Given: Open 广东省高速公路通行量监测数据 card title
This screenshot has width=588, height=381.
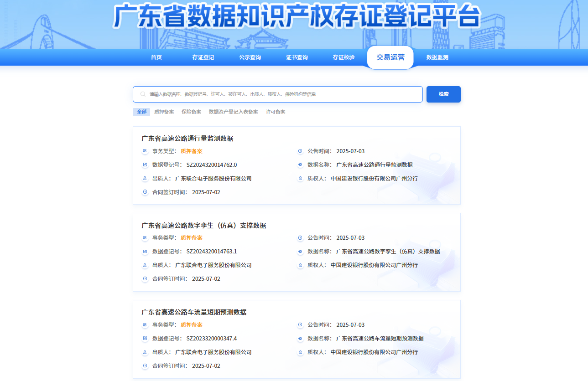Looking at the screenshot, I should tap(187, 139).
